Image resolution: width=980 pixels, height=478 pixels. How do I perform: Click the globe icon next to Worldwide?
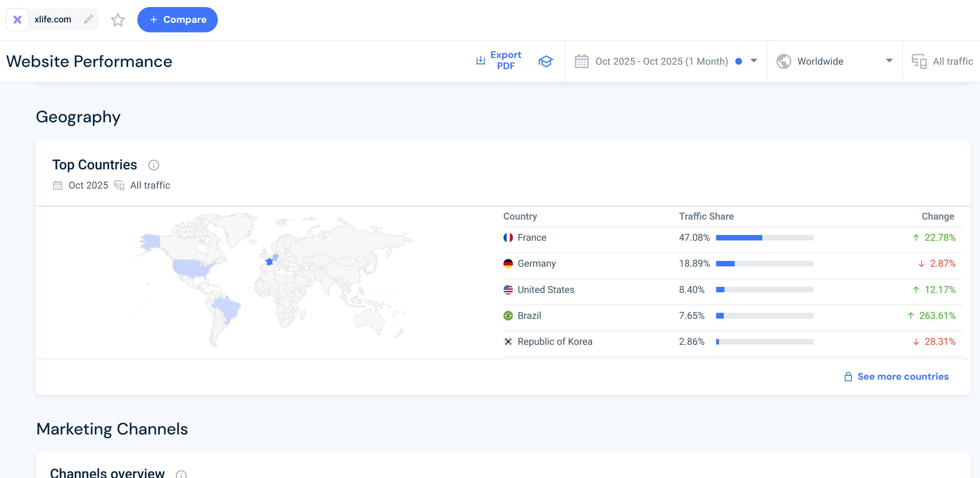[783, 61]
